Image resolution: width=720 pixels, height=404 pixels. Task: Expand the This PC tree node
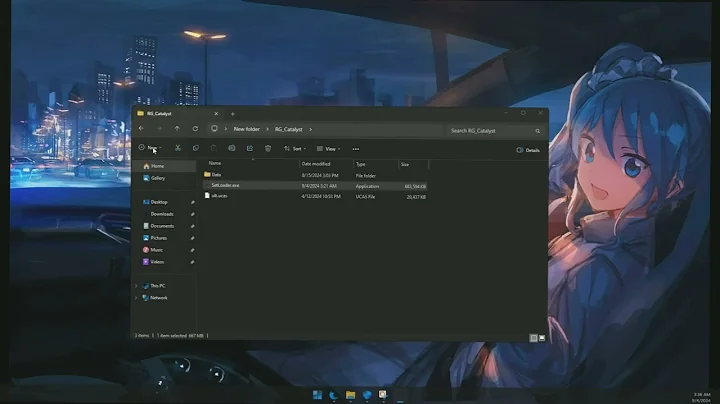coord(136,286)
